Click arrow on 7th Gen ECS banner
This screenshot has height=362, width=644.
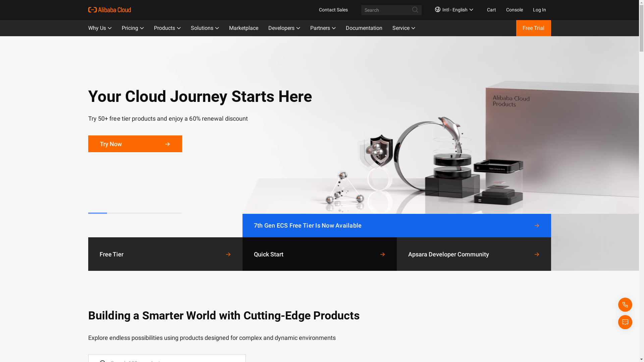[537, 226]
